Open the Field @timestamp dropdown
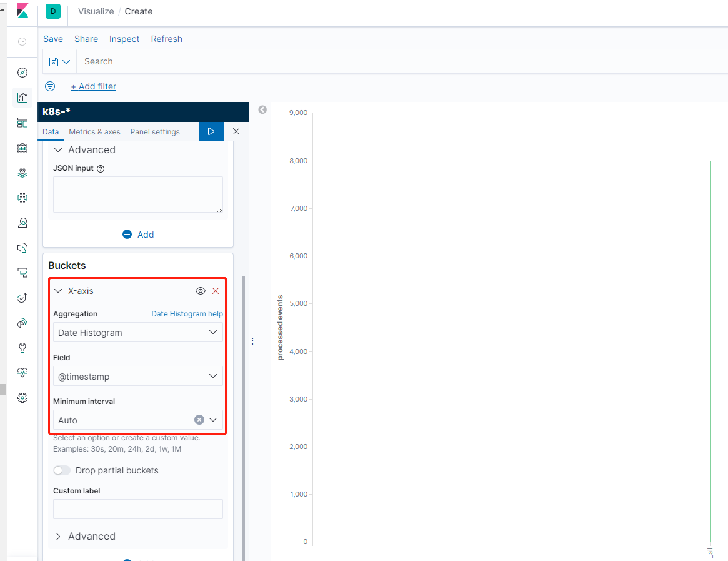This screenshot has height=561, width=728. [x=137, y=377]
